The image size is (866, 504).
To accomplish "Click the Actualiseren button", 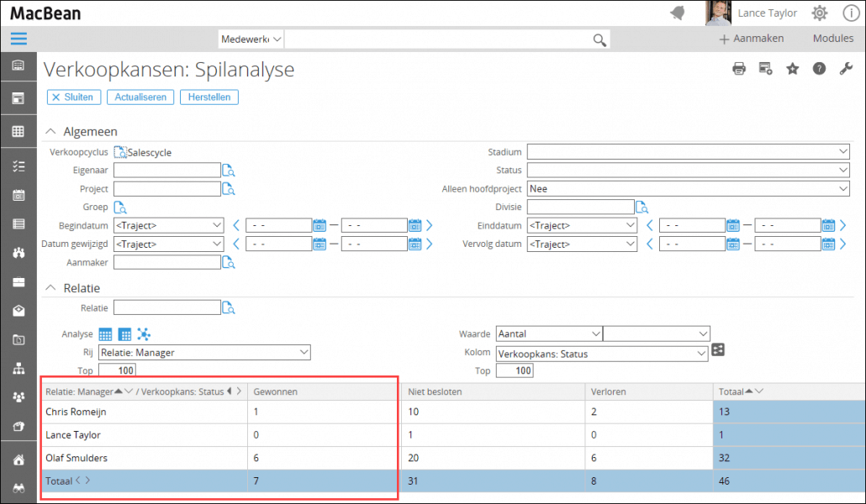I will coord(140,97).
